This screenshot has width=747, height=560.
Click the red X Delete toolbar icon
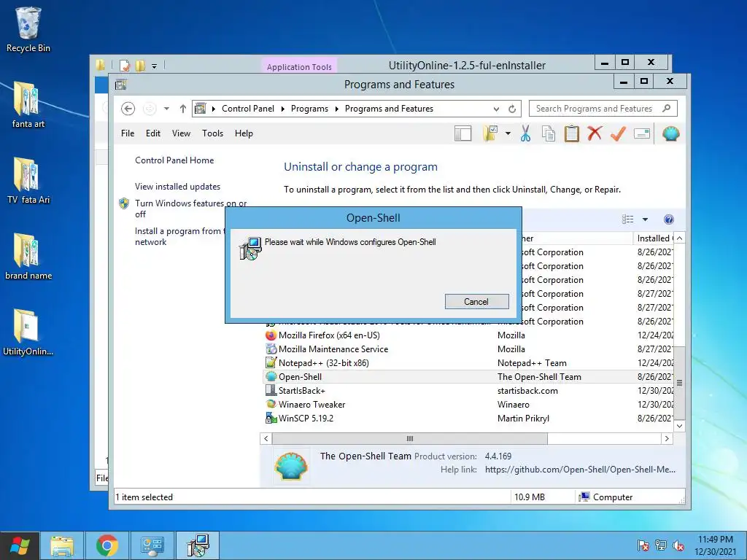click(595, 134)
